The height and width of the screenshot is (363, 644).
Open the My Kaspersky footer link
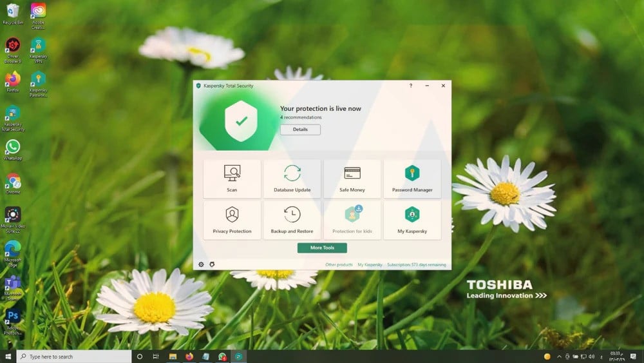click(370, 265)
